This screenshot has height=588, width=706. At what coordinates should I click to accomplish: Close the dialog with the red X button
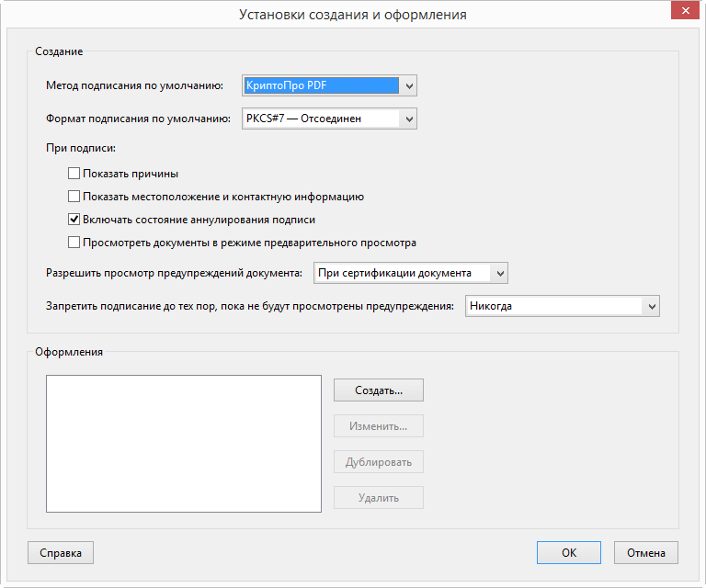pyautogui.click(x=685, y=10)
